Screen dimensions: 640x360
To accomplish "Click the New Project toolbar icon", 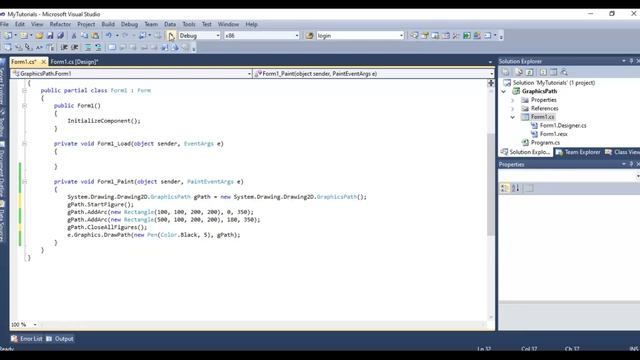I will [8, 36].
